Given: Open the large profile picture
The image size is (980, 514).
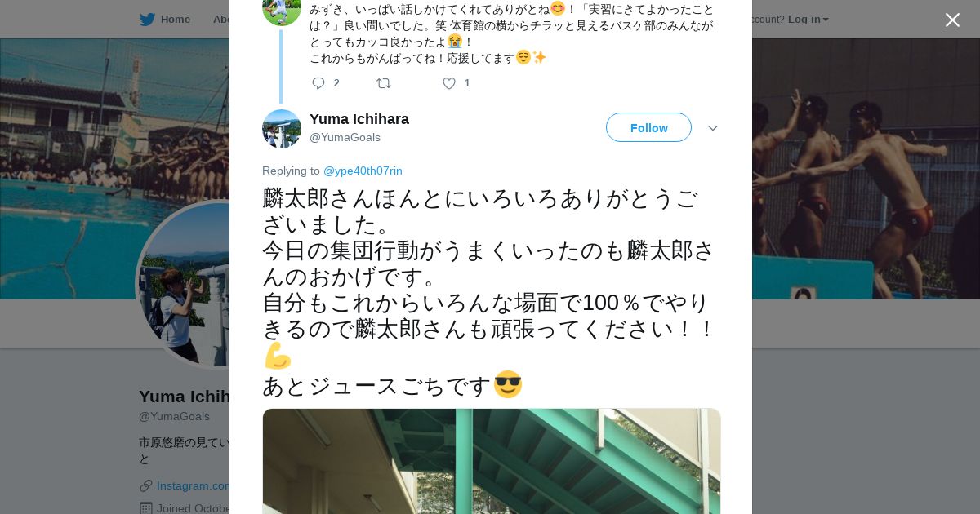Looking at the screenshot, I should tap(184, 284).
